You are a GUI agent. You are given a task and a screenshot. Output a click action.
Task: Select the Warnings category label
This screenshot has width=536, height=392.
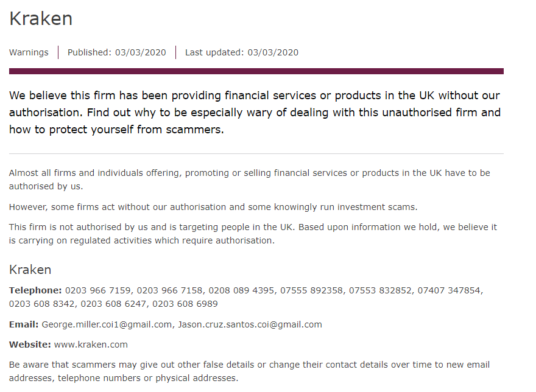[x=29, y=52]
